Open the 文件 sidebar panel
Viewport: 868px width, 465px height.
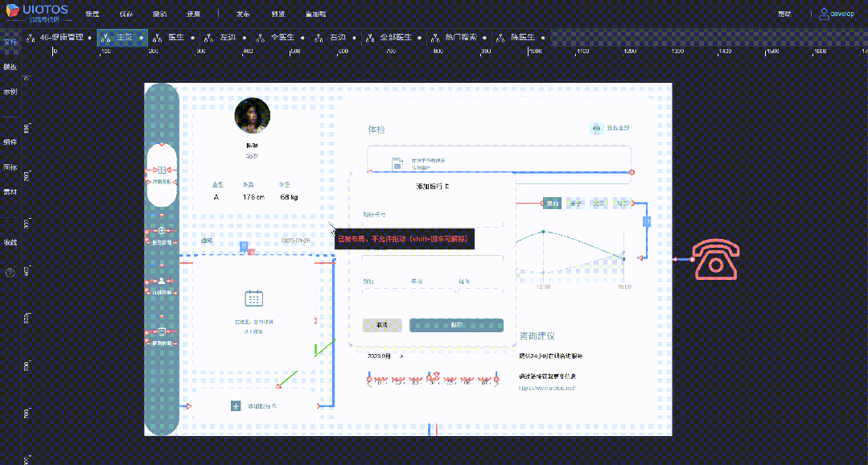[x=10, y=43]
